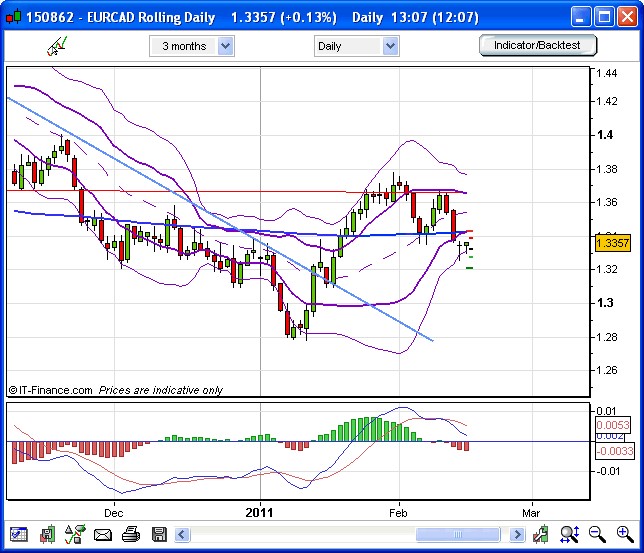The image size is (644, 553).
Task: Click the 2011 date axis label
Action: point(259,513)
